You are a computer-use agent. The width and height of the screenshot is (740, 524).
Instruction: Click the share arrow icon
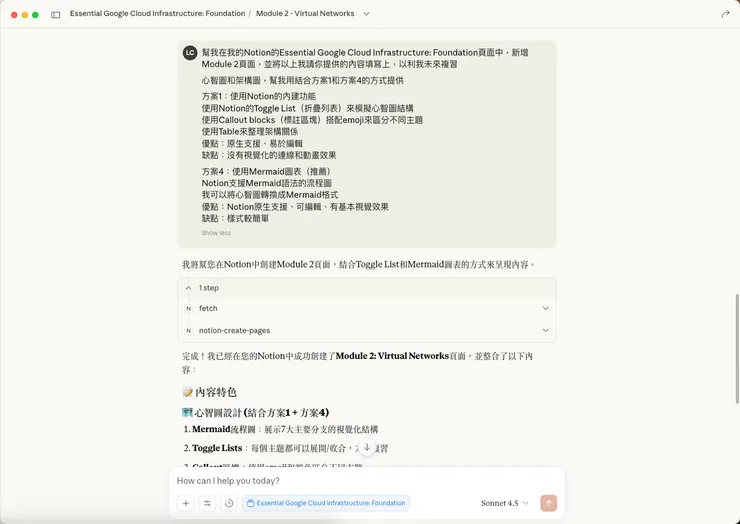pyautogui.click(x=725, y=14)
